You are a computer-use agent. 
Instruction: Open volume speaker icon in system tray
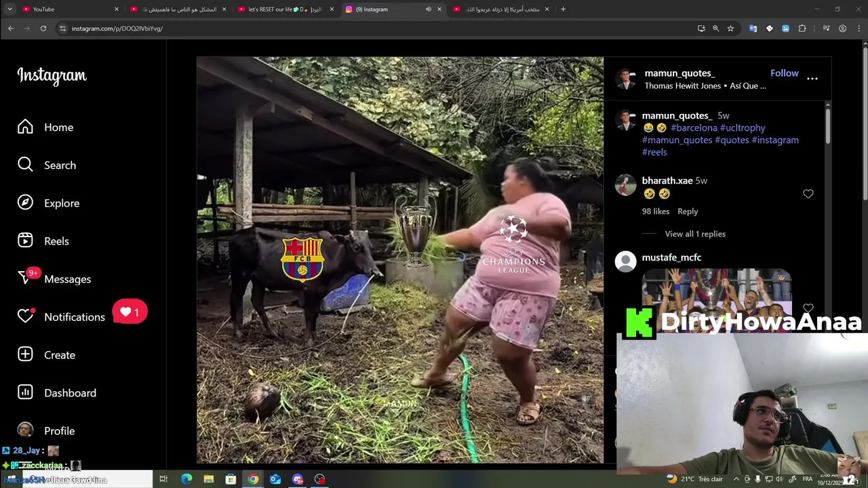(x=779, y=479)
